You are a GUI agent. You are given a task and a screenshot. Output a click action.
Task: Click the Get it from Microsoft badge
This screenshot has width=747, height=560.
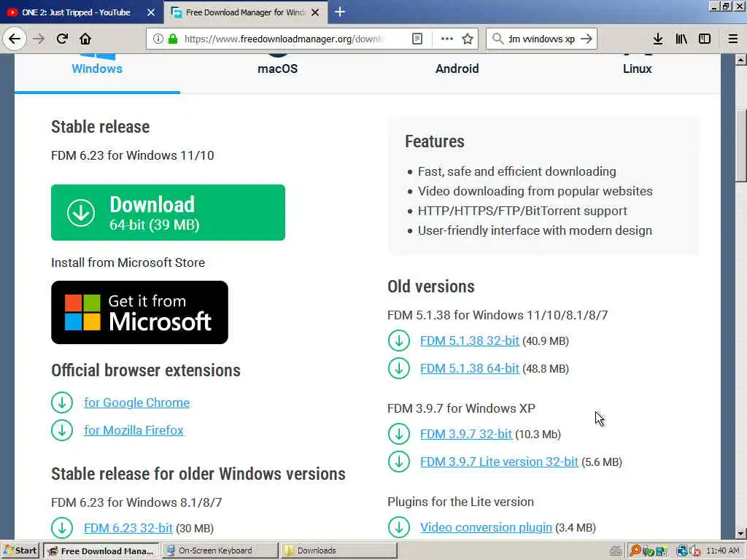(139, 312)
